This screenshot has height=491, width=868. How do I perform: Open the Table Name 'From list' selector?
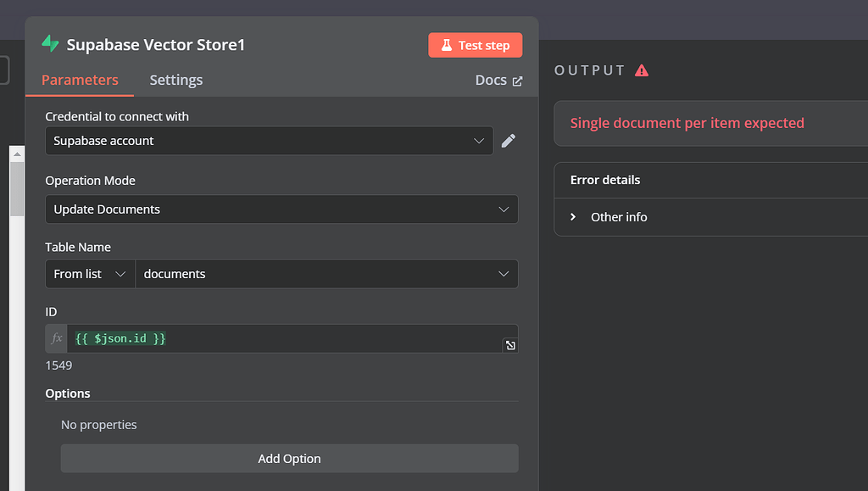(89, 274)
